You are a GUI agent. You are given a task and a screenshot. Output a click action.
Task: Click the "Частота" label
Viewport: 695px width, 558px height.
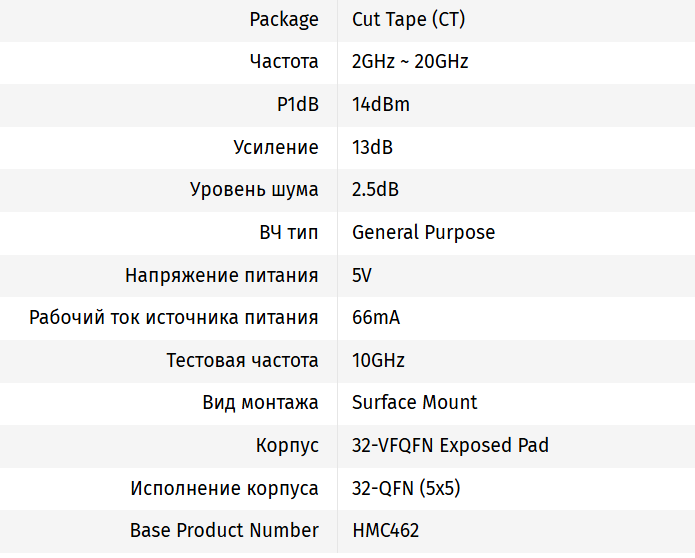[284, 62]
